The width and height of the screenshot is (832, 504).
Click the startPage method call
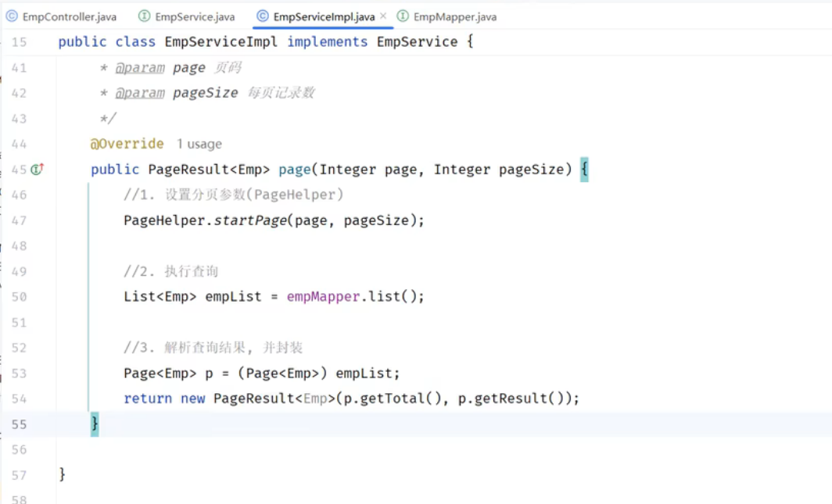(250, 220)
